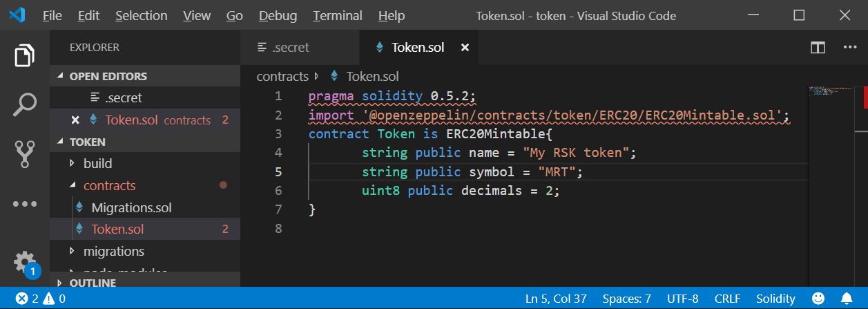The image size is (868, 309).
Task: Click the VS Code logo in title bar
Action: click(17, 15)
